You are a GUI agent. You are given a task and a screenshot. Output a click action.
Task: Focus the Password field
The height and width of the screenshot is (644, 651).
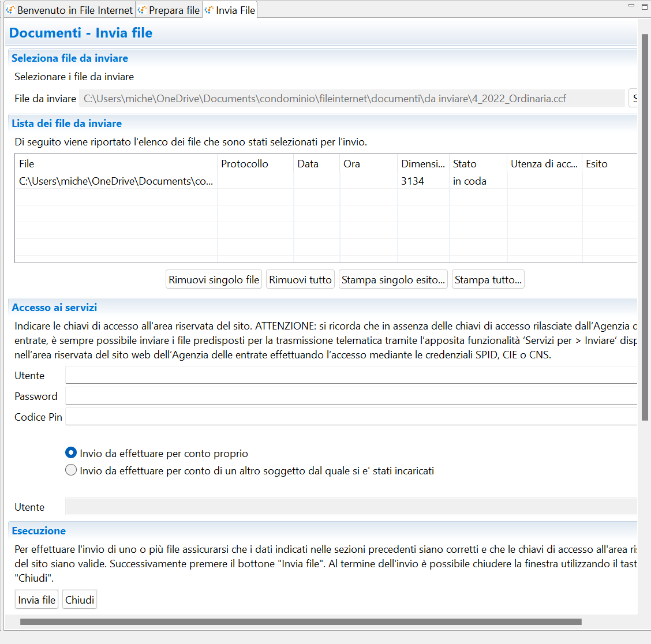pos(351,396)
